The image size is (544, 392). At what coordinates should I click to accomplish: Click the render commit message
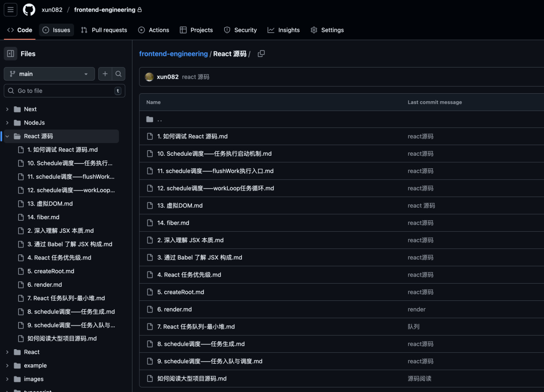click(x=417, y=309)
